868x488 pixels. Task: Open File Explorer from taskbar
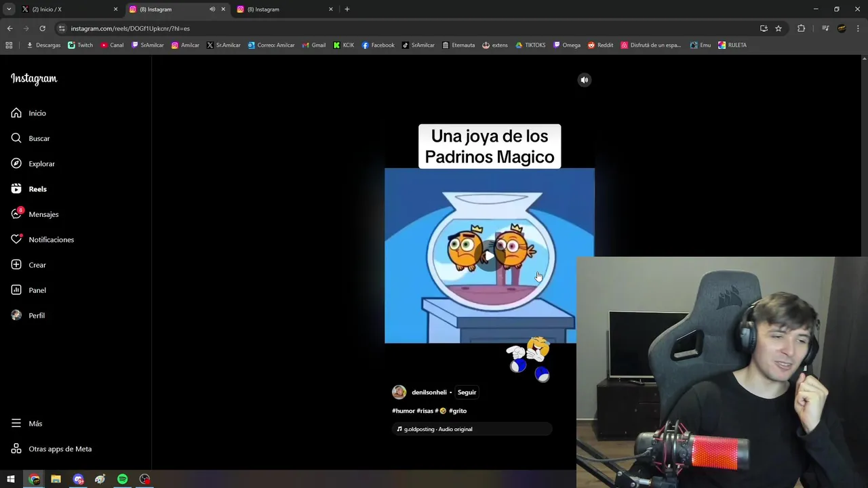56,479
